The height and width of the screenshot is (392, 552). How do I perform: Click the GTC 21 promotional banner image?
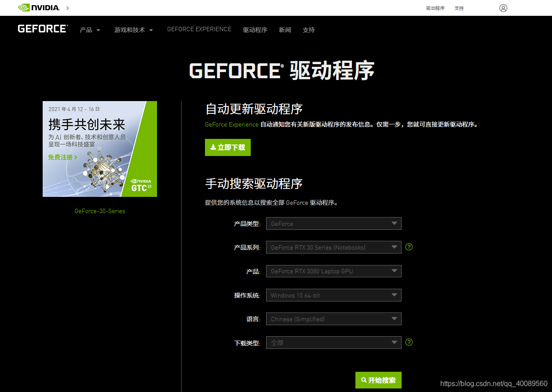click(x=100, y=149)
